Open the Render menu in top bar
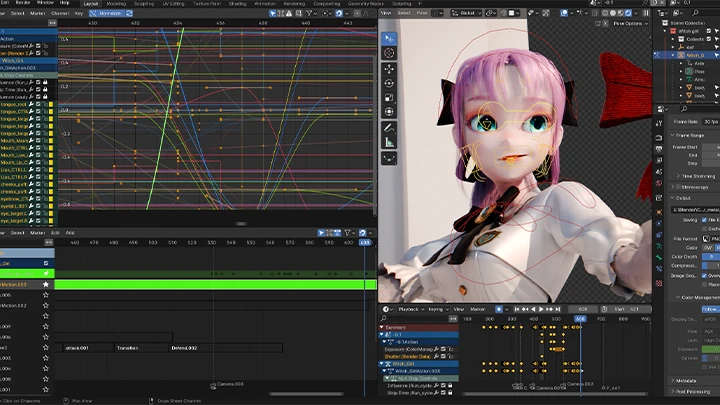Image resolution: width=720 pixels, height=405 pixels. point(23,3)
